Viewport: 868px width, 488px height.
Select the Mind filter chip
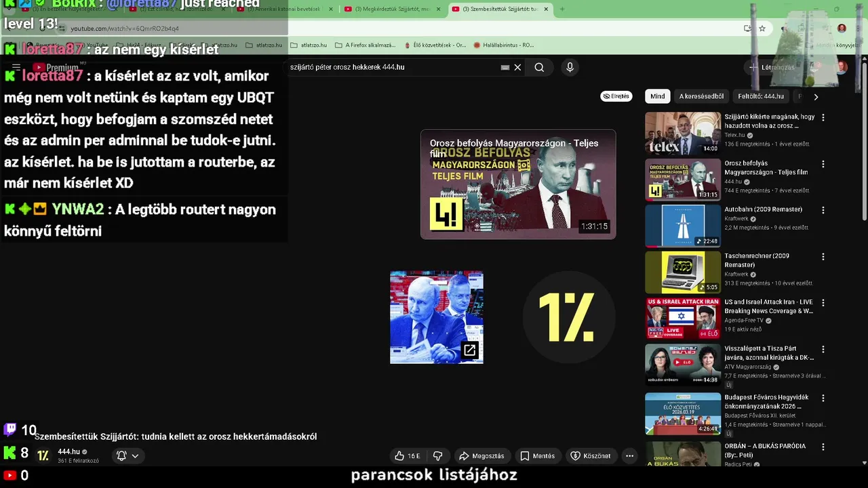point(658,96)
